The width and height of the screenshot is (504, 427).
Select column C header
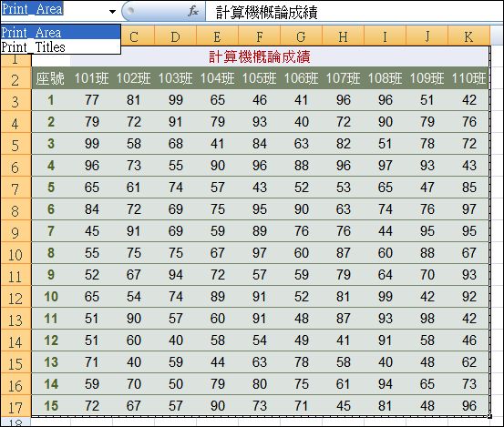[x=134, y=36]
